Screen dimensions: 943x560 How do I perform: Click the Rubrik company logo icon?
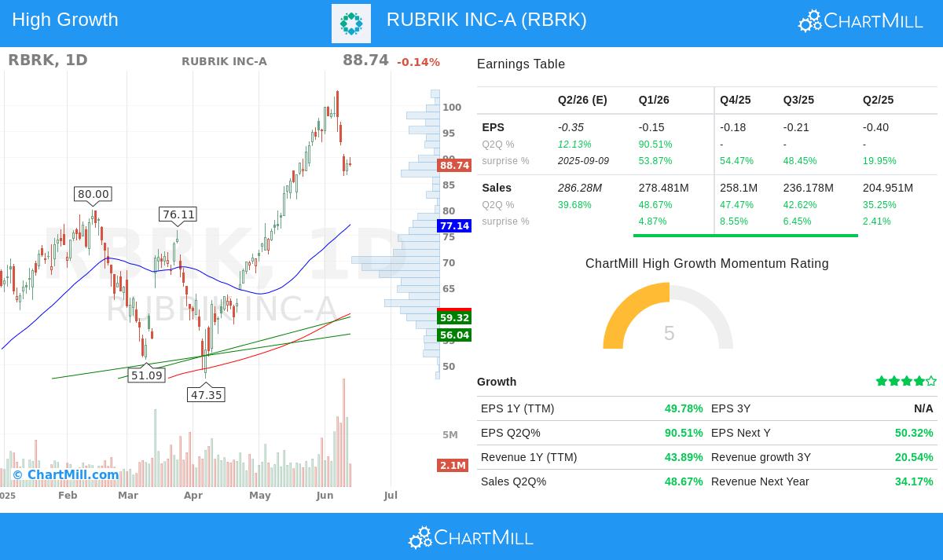tap(351, 24)
